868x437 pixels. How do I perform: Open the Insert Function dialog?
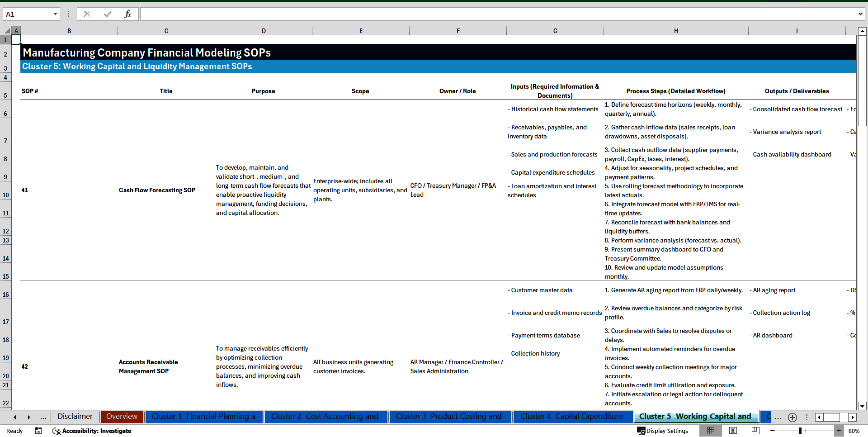coord(128,14)
